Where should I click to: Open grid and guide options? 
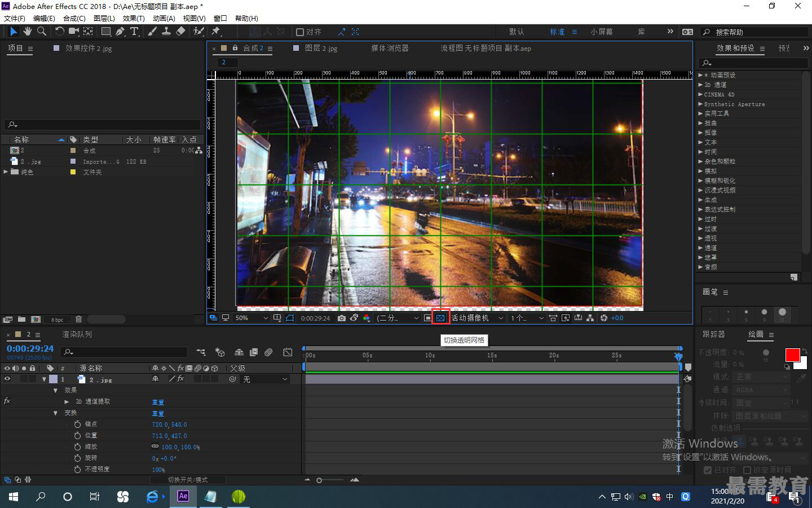coord(277,318)
